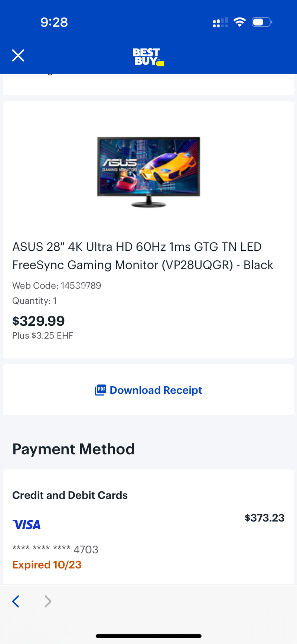Screen dimensions: 297x644
Task: Tap the Wi-Fi status icon
Action: coord(239,22)
